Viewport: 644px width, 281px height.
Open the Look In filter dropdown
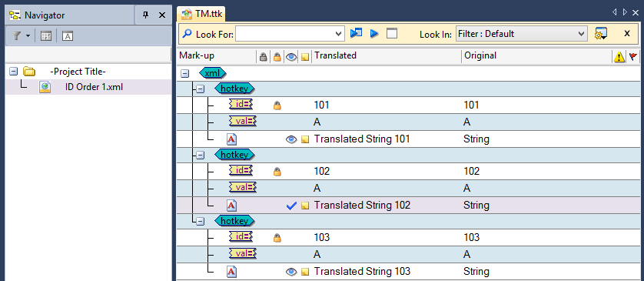(581, 34)
